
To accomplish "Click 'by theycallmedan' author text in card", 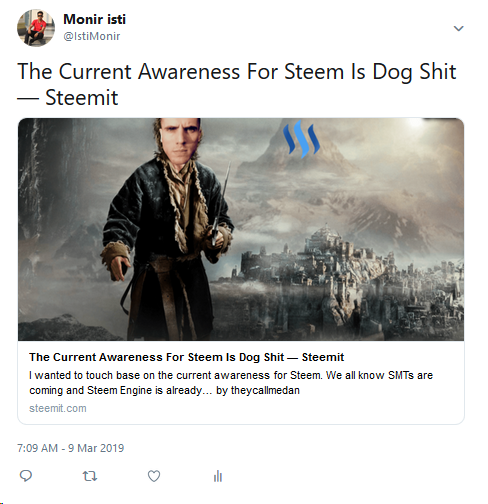I will pyautogui.click(x=258, y=390).
